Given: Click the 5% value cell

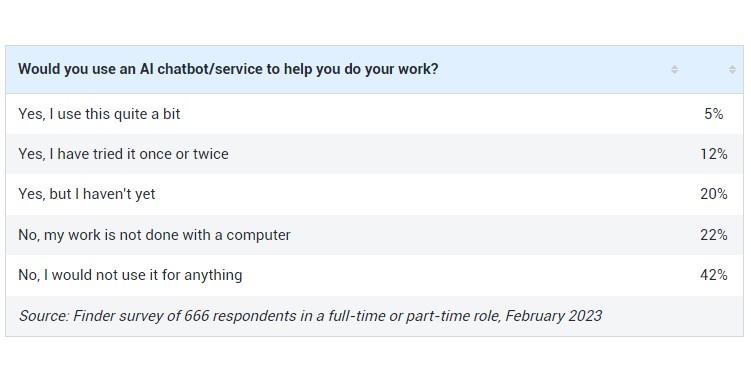Looking at the screenshot, I should (x=714, y=114).
